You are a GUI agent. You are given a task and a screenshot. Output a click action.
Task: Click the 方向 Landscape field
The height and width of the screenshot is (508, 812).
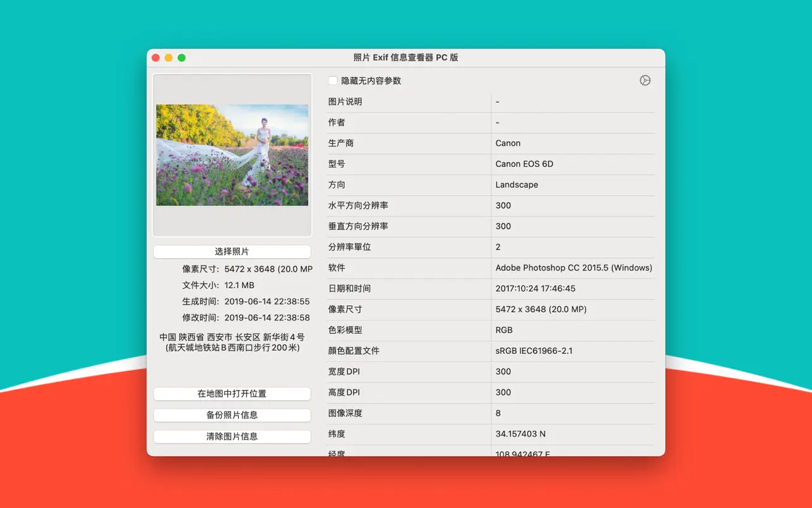(517, 184)
